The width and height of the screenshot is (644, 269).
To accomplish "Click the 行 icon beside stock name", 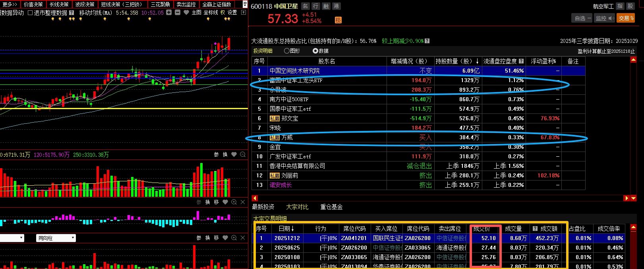I will pos(315,6).
